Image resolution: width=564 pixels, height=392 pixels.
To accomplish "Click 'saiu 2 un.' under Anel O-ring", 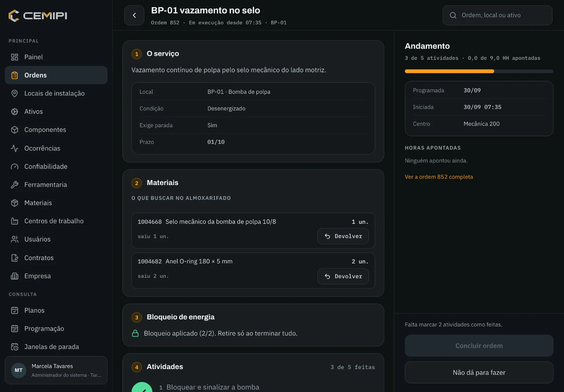I will 153,276.
